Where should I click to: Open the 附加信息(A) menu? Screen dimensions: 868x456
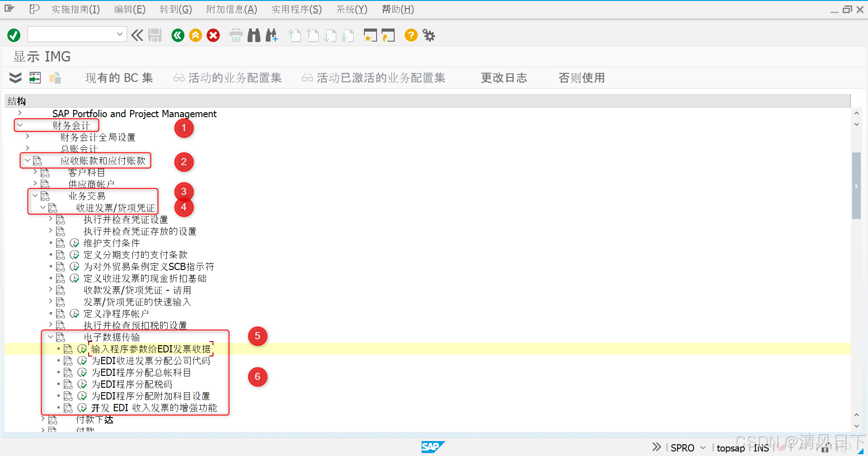231,9
